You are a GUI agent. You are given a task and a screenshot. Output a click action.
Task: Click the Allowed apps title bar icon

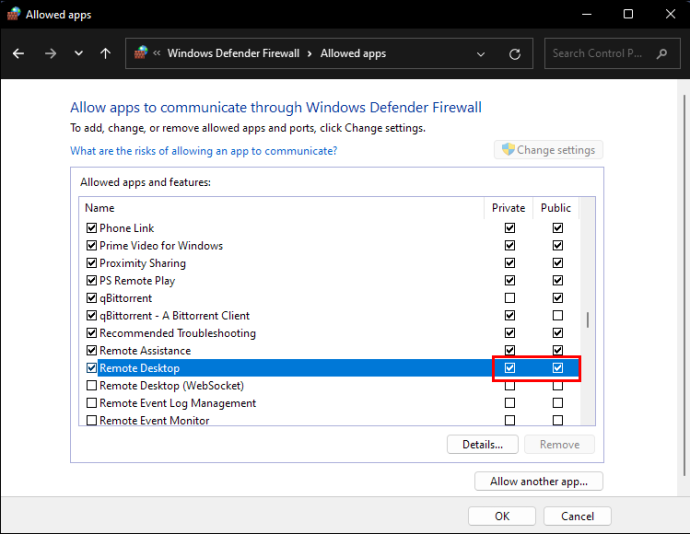[13, 14]
